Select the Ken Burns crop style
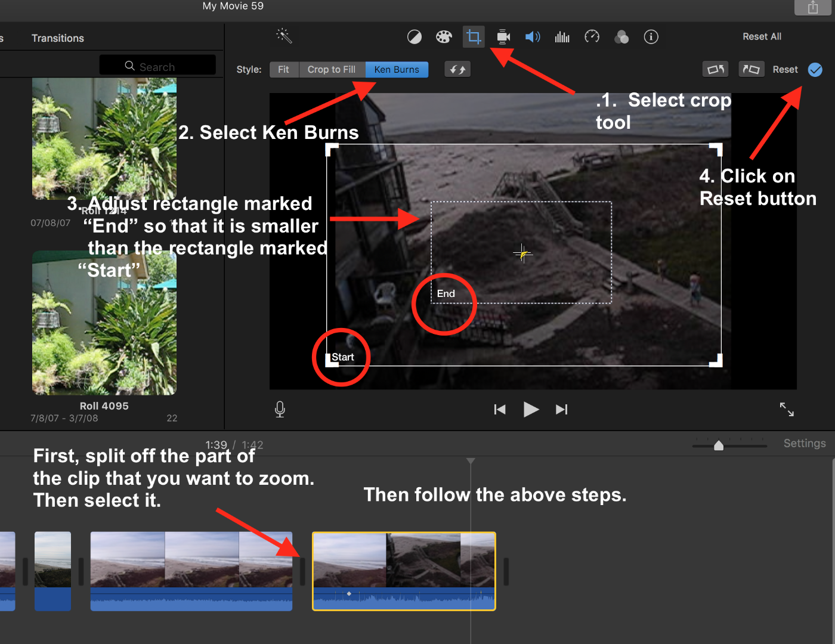The image size is (835, 644). 397,69
